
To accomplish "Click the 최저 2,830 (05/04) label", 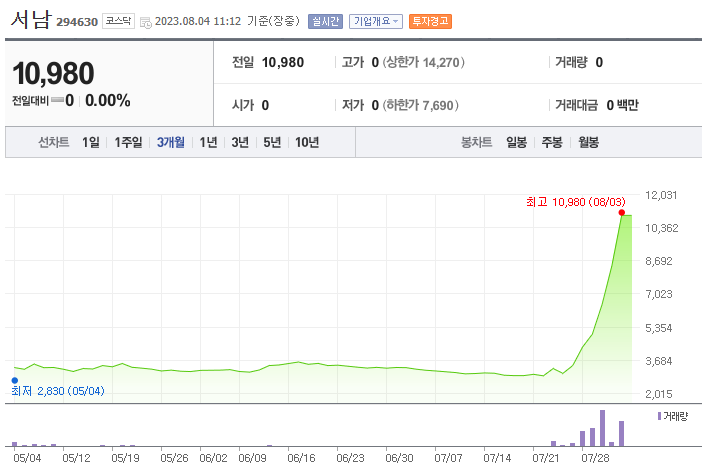I will pyautogui.click(x=58, y=391).
